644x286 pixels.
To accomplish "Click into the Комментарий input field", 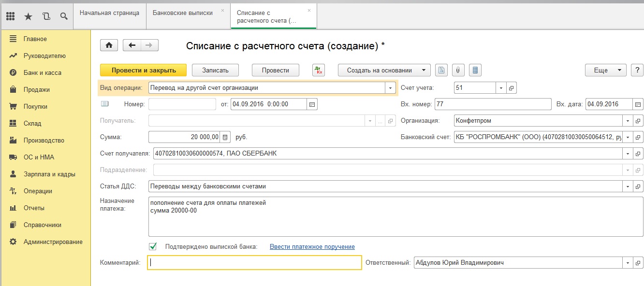I will coord(254,263).
